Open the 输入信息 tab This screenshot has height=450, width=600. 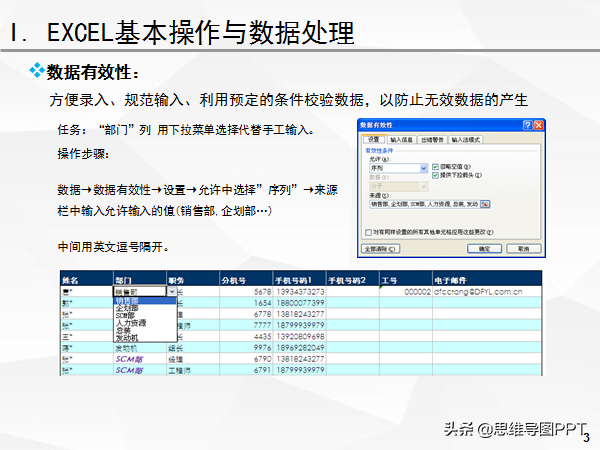tap(401, 140)
